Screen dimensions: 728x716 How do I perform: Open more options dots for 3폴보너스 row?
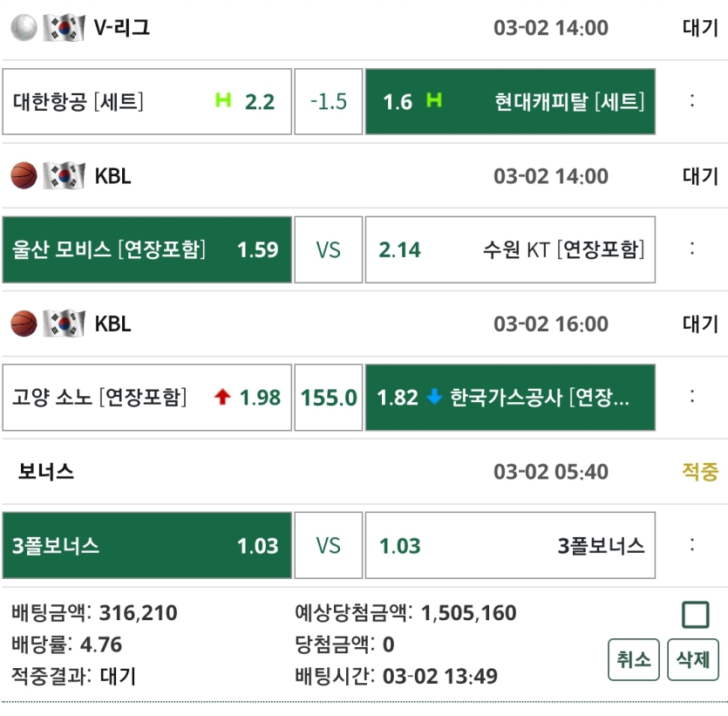pyautogui.click(x=692, y=546)
